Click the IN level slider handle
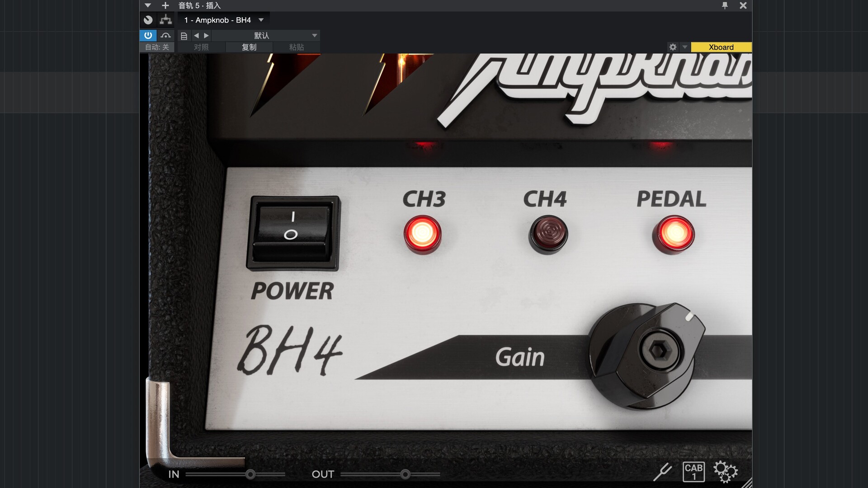The height and width of the screenshot is (488, 868). 250,474
